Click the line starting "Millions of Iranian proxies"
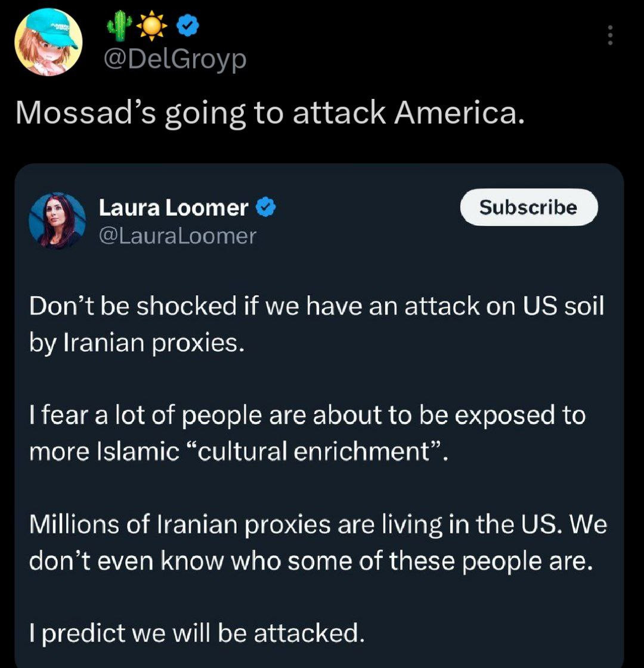The width and height of the screenshot is (644, 668). click(x=318, y=524)
